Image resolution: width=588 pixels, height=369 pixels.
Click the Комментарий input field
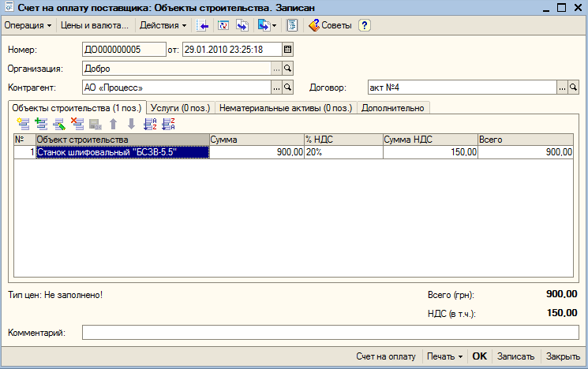331,332
